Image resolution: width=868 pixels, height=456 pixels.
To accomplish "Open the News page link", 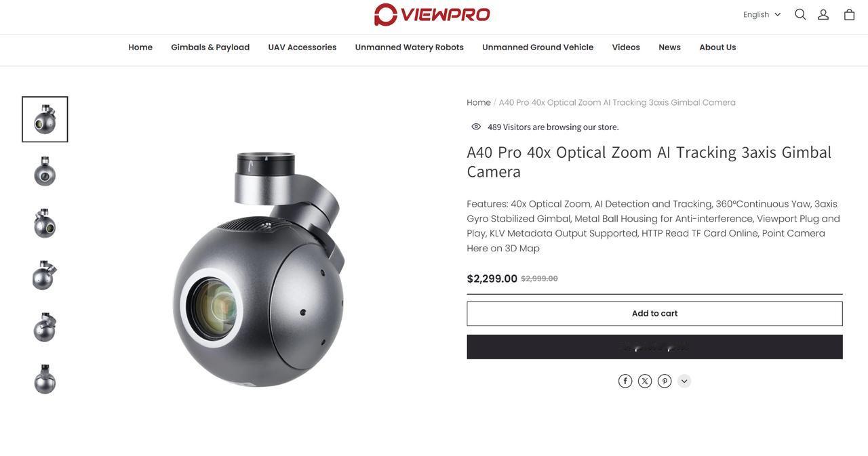I will pyautogui.click(x=670, y=47).
